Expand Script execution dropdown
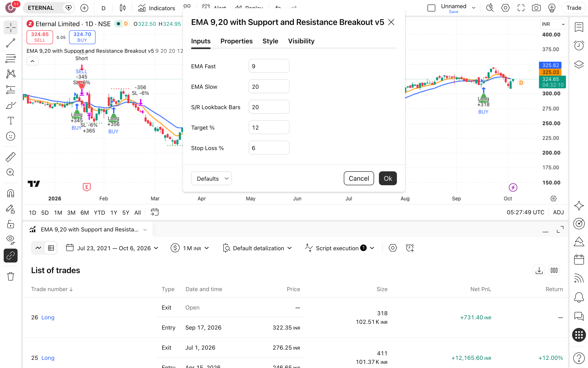Viewport: 588px width, 368px height. (340, 248)
